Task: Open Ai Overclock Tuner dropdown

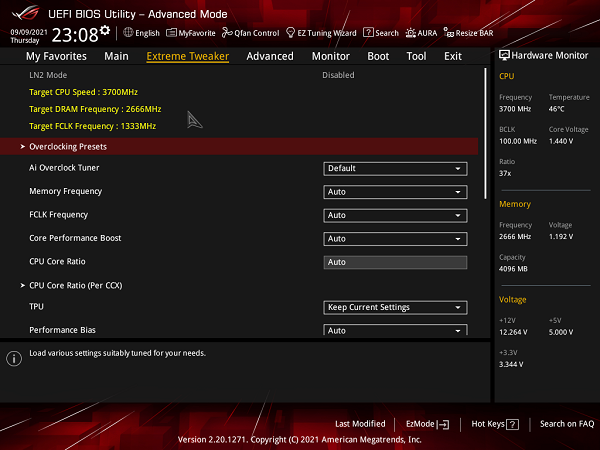Action: click(x=395, y=168)
